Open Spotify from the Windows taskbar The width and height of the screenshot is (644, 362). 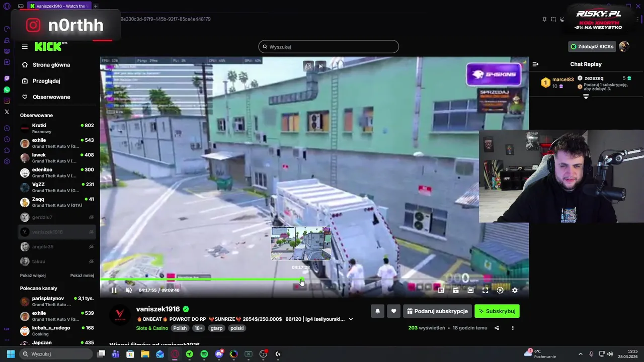204,354
